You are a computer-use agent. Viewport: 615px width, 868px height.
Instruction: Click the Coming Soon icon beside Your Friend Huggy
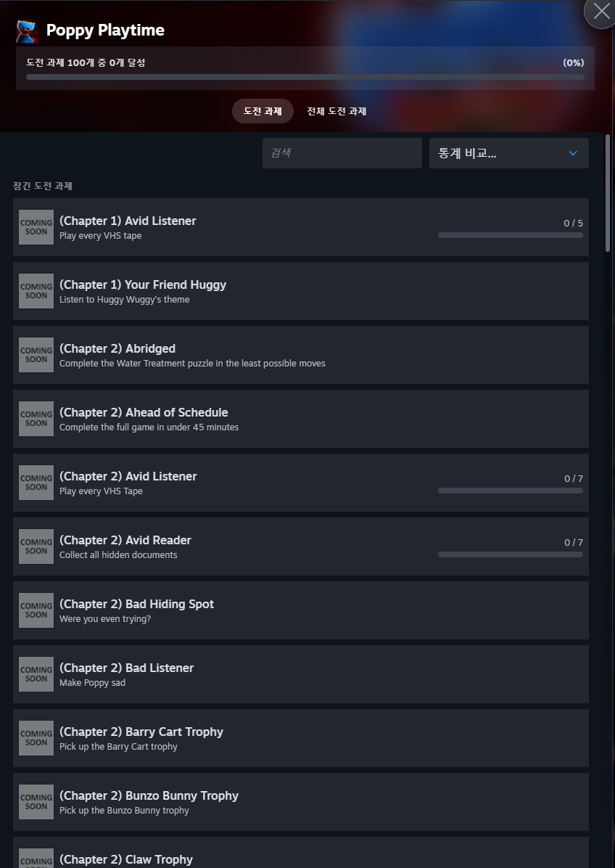(36, 290)
